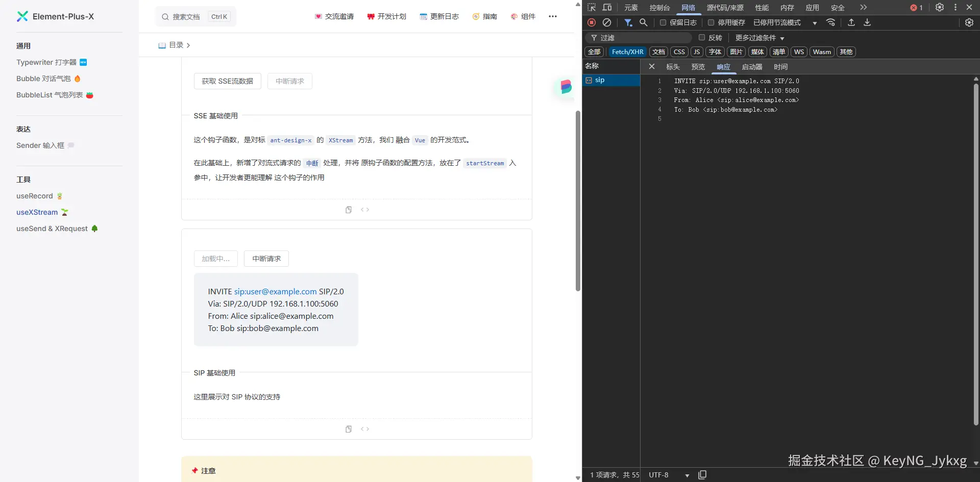Select the 全部 request type filter
Viewport: 980px width, 482px height.
click(x=594, y=52)
